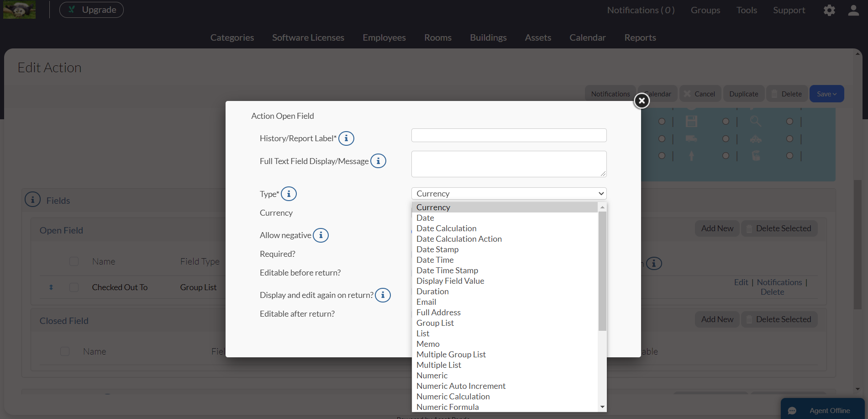Viewport: 868px width, 419px height.
Task: Click the chat bubble icon in Agent Offline
Action: click(792, 411)
